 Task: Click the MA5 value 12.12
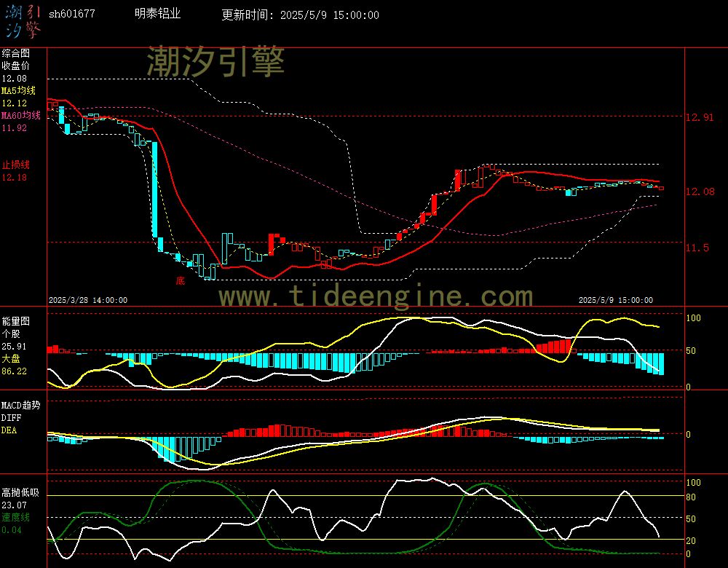pos(15,103)
